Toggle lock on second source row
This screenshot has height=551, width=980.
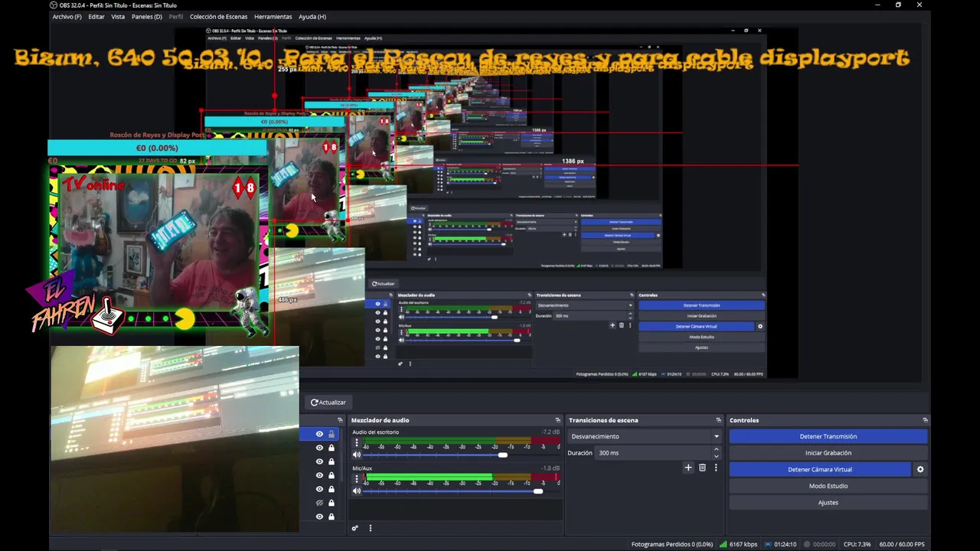coord(332,448)
